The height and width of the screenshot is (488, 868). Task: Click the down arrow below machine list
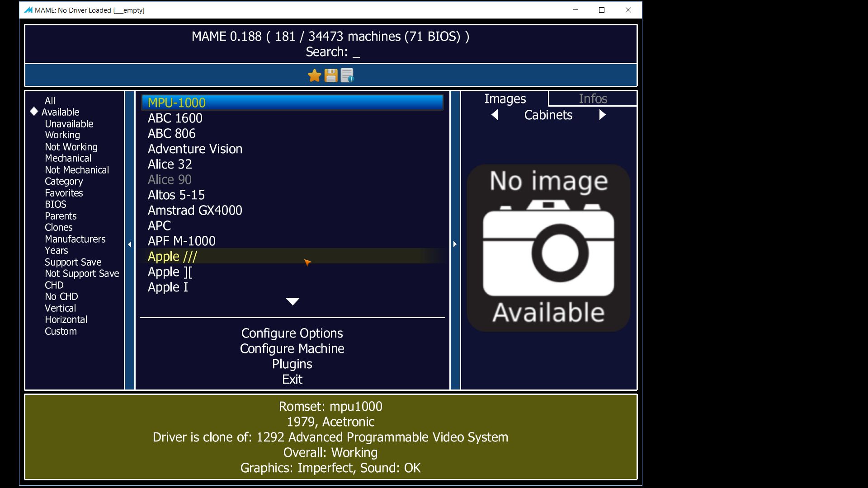click(x=292, y=301)
